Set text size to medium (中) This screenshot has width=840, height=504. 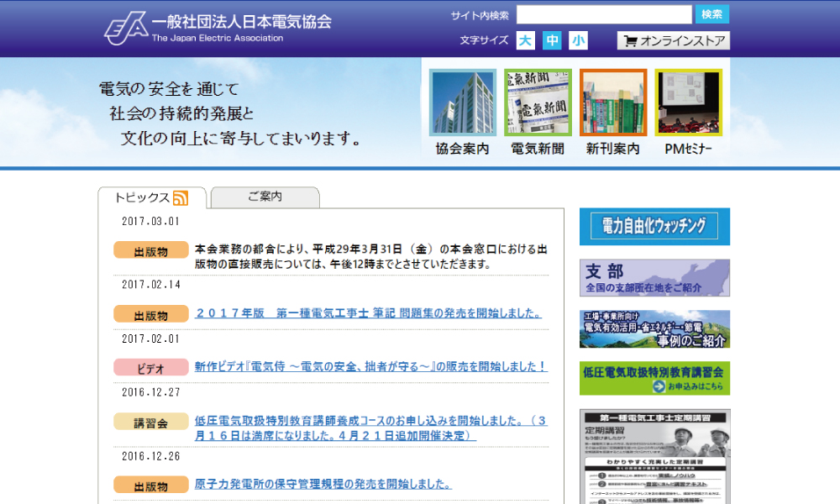click(552, 40)
